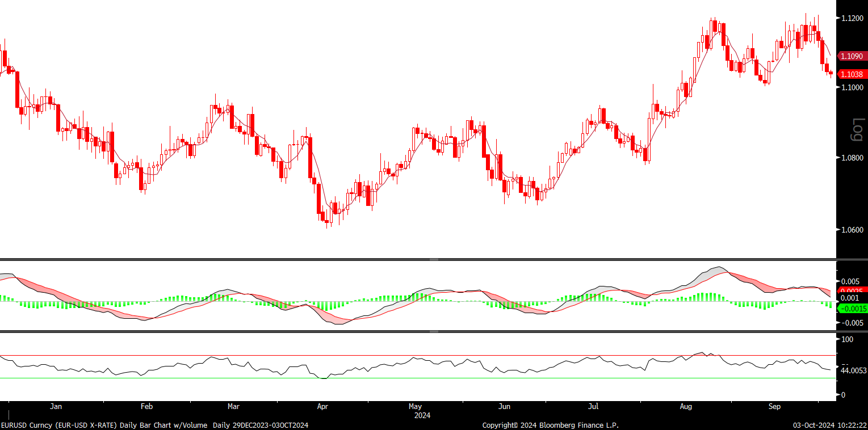Select the 1.1200 price axis label
This screenshot has width=868, height=430.
tap(852, 18)
